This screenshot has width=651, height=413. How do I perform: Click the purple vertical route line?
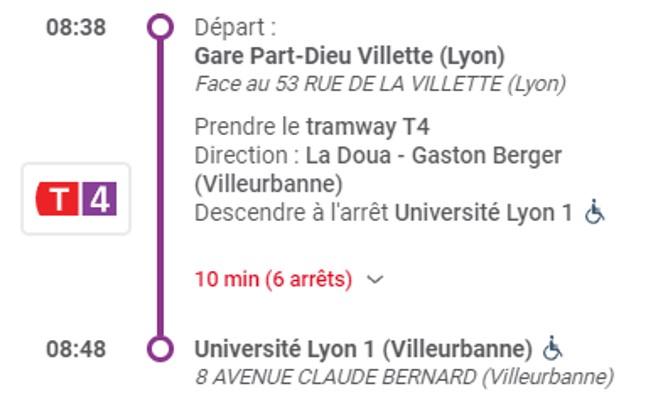click(x=160, y=187)
